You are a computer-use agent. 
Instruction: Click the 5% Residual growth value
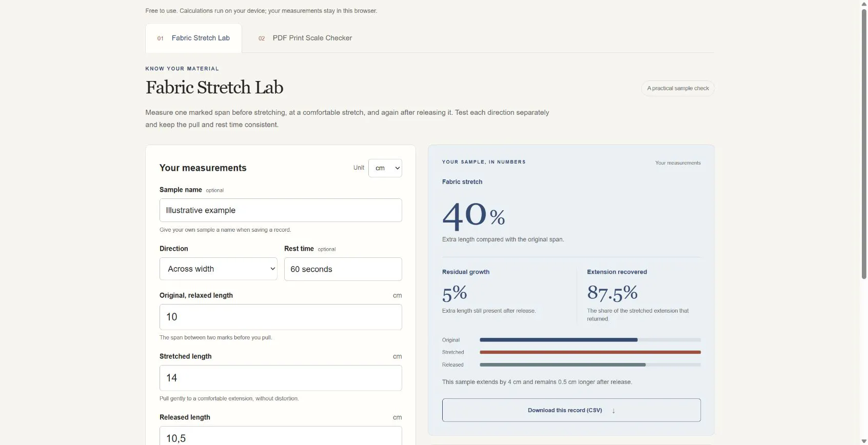[455, 293]
